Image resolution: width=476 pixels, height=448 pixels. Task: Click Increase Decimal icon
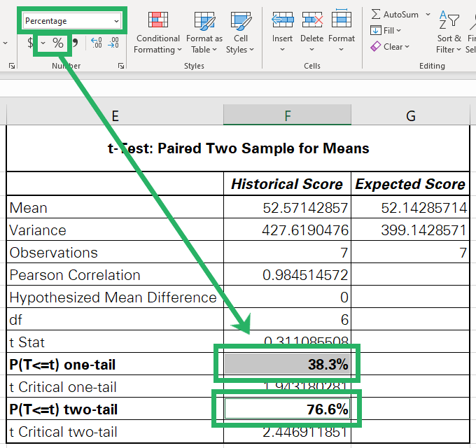click(97, 43)
